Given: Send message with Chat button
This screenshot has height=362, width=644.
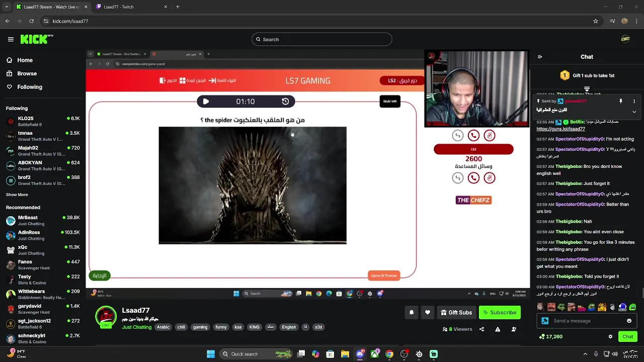Looking at the screenshot, I should (x=628, y=336).
